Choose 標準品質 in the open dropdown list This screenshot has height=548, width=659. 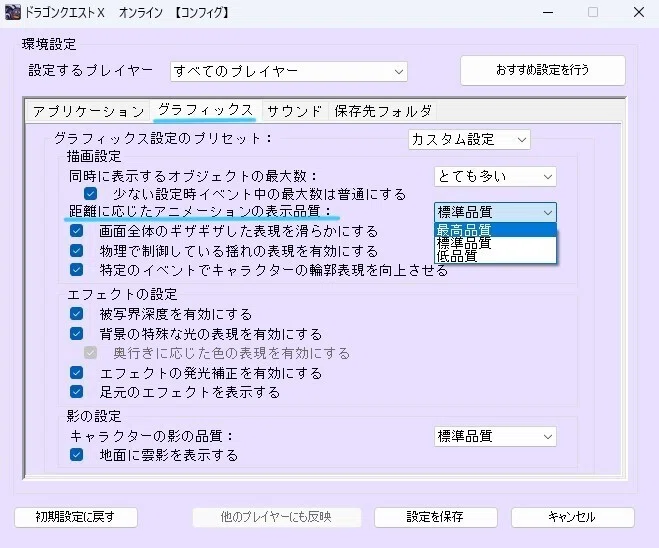point(495,243)
